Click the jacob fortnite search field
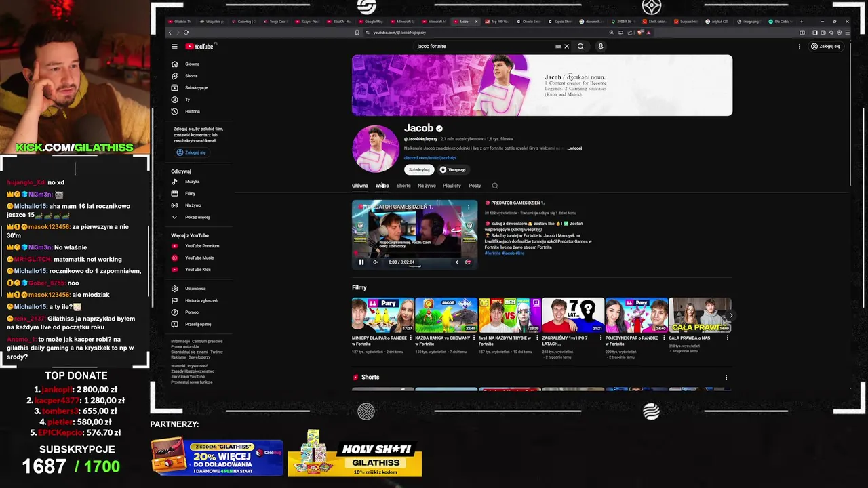Image resolution: width=868 pixels, height=488 pixels. point(485,47)
